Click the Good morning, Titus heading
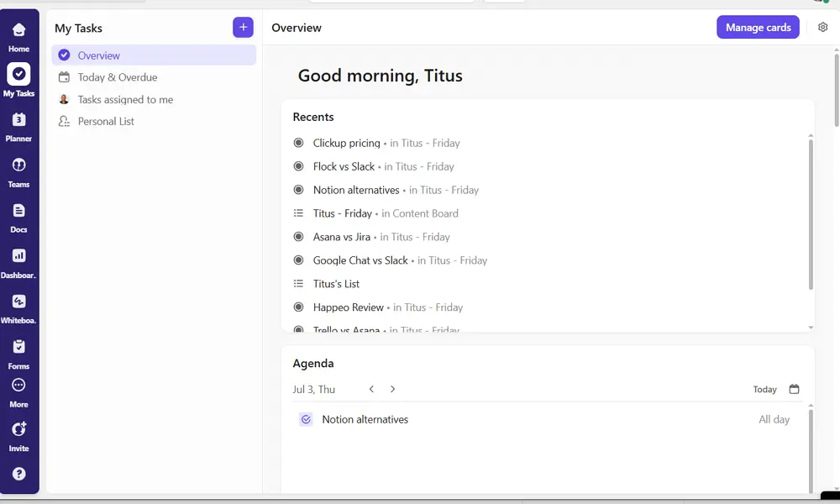 [x=380, y=76]
